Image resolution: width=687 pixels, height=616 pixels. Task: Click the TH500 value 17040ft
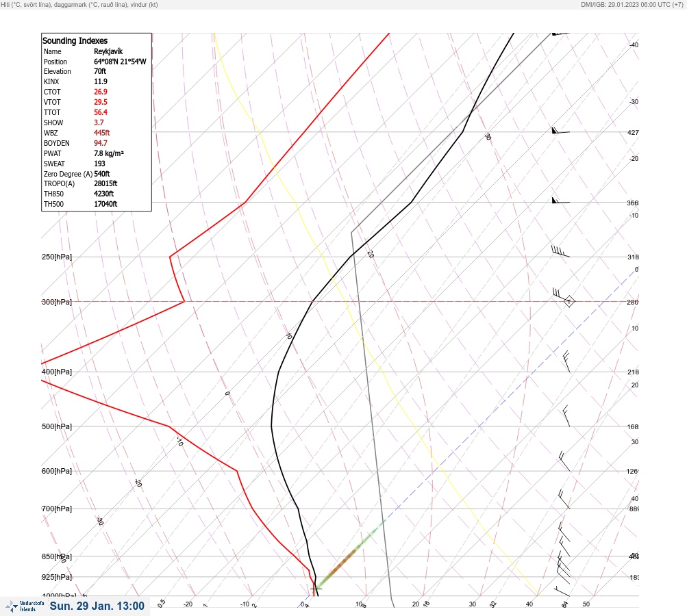105,204
